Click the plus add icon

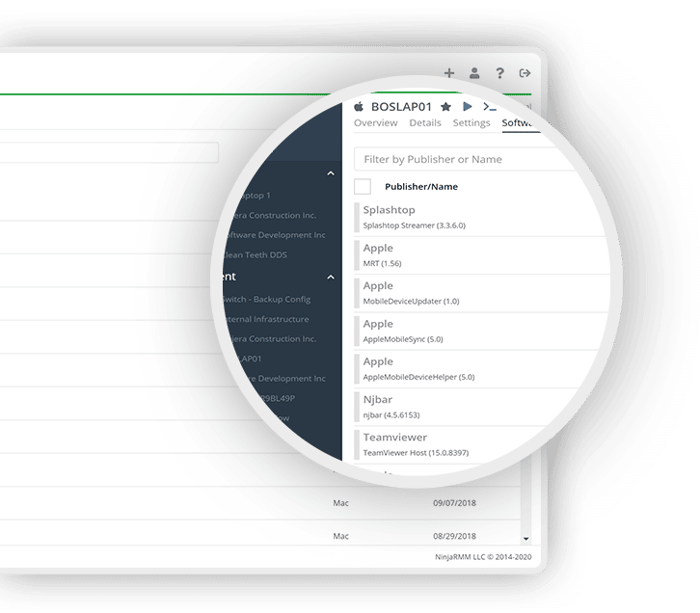tap(449, 73)
